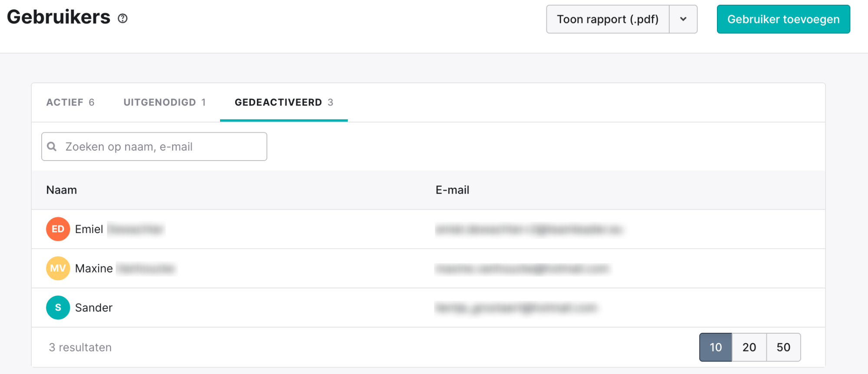Click Sander's blurred email address
The width and height of the screenshot is (868, 374).
click(x=516, y=308)
